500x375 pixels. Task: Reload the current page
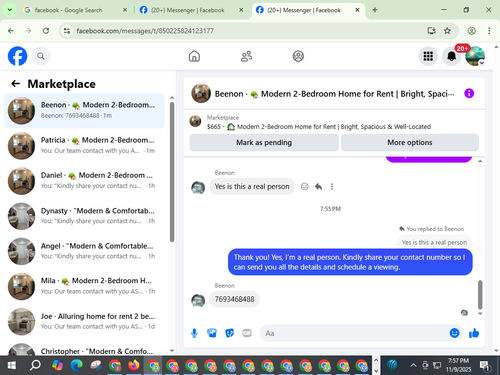[x=46, y=31]
